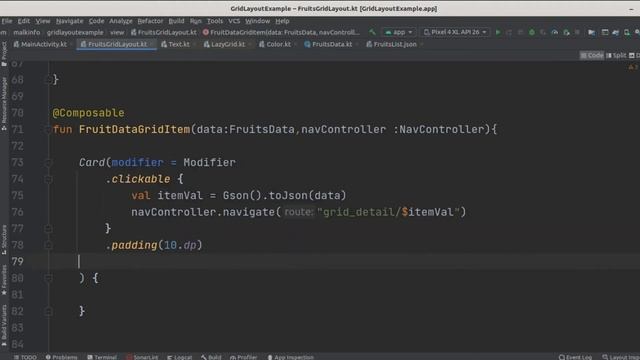Open the Run menu
The height and width of the screenshot is (360, 640).
(x=196, y=21)
